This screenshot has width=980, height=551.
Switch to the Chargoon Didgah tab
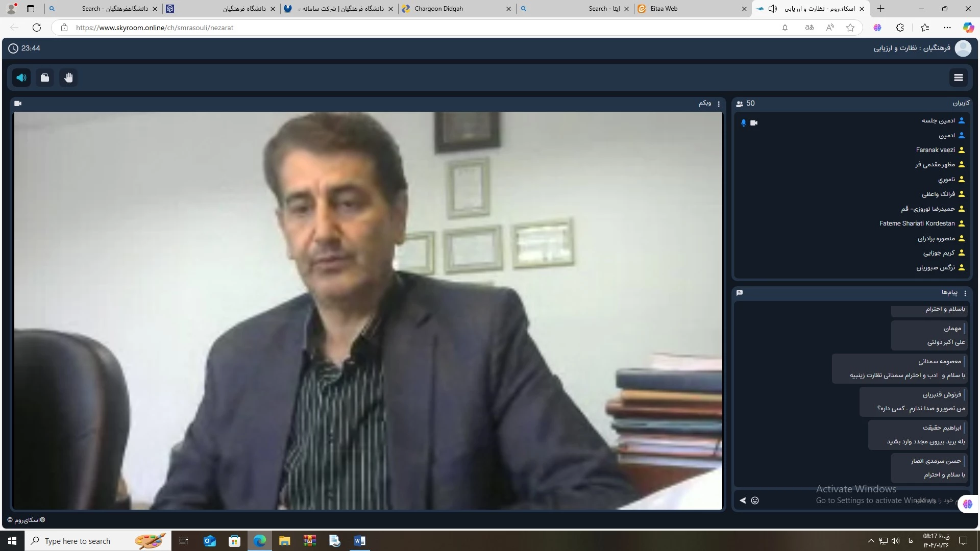439,9
